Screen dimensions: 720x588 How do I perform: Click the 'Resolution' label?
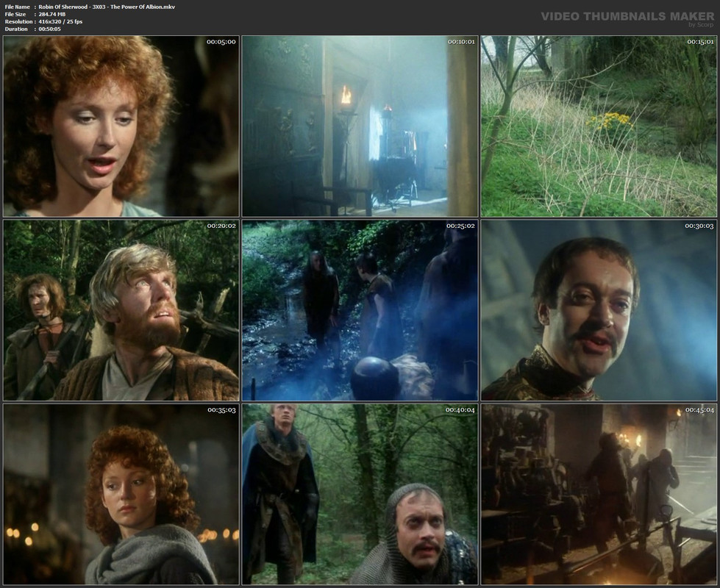pos(19,21)
